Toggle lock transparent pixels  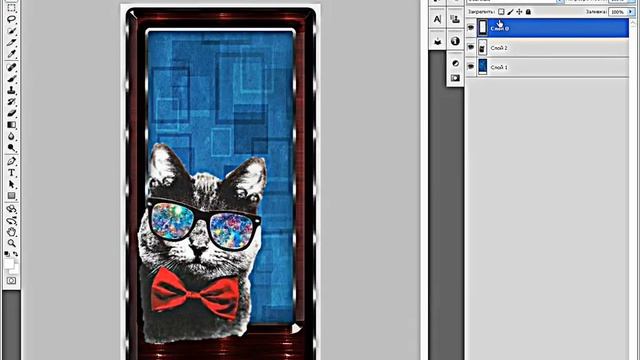point(501,12)
